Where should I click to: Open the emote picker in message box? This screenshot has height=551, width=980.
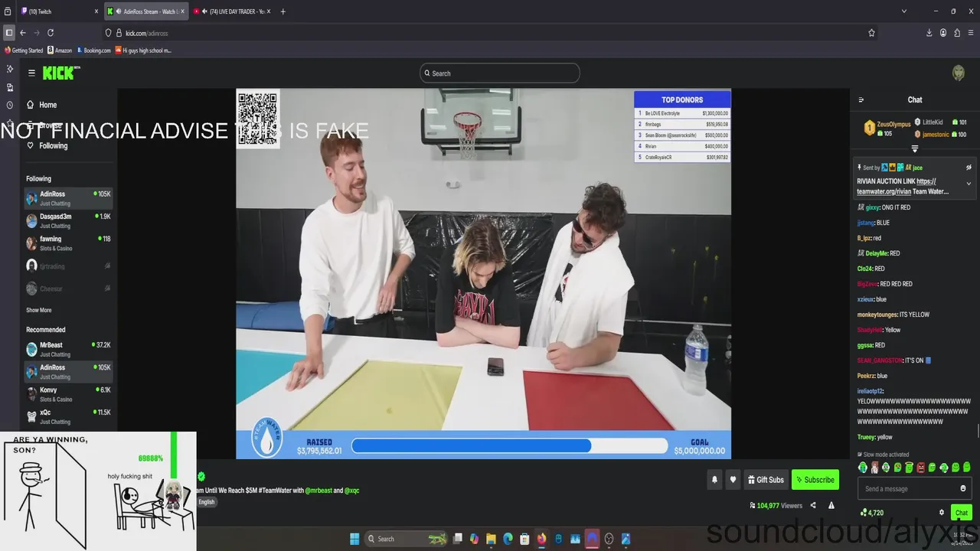[x=963, y=488]
